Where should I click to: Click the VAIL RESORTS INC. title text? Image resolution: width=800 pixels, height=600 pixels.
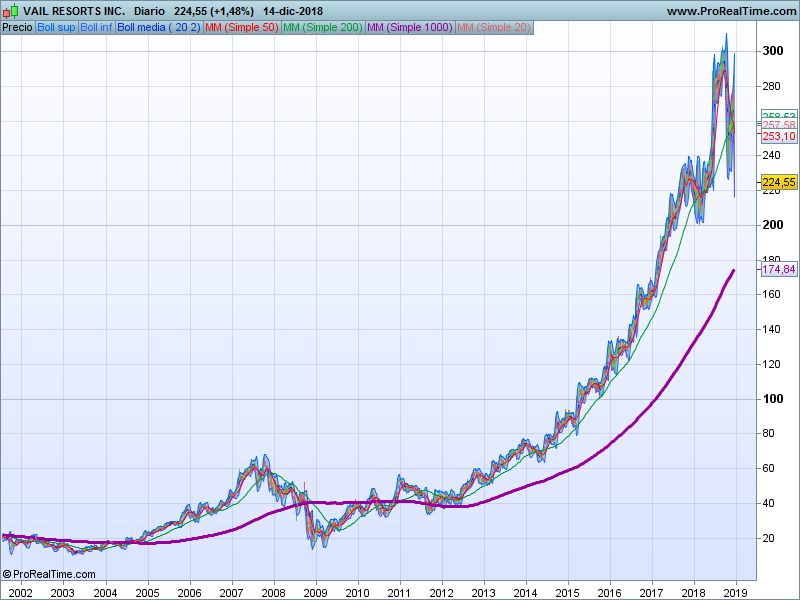74,11
